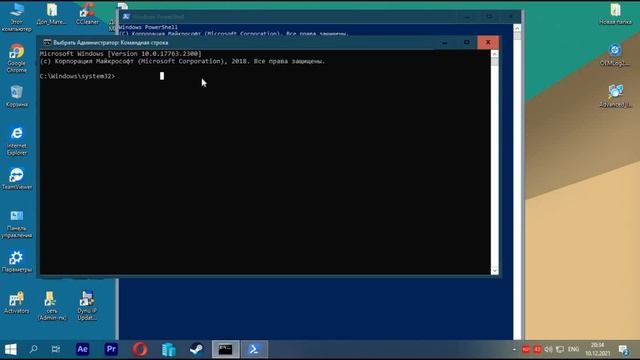Open the Action Center notifications icon
Screen dimensions: 640x360
623,349
